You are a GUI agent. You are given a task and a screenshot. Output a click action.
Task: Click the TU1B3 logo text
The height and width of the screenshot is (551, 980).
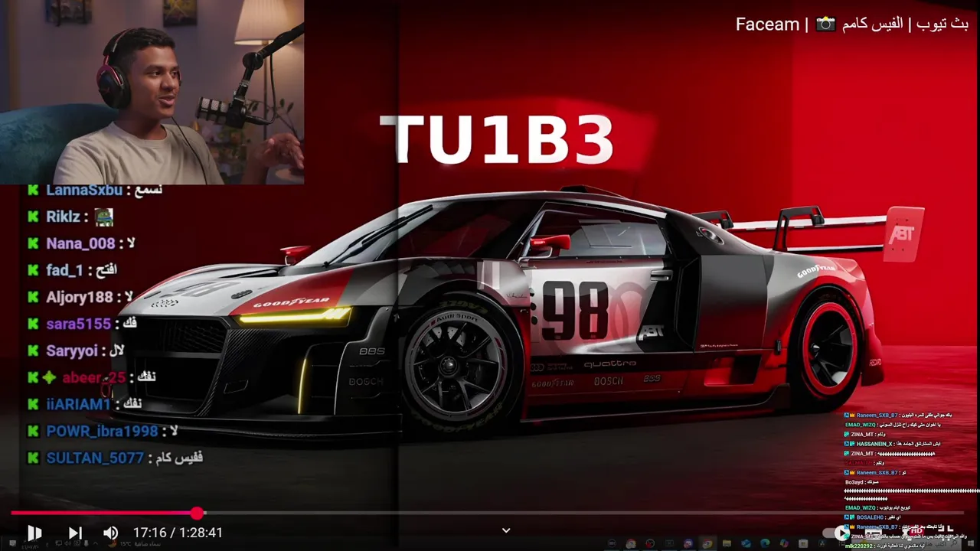click(x=497, y=140)
